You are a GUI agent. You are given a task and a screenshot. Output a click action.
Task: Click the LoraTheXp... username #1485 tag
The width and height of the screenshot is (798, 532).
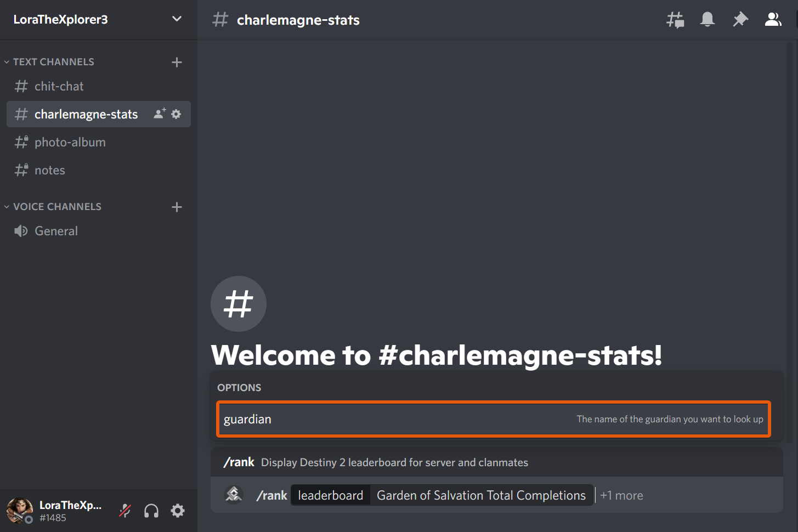pyautogui.click(x=53, y=518)
